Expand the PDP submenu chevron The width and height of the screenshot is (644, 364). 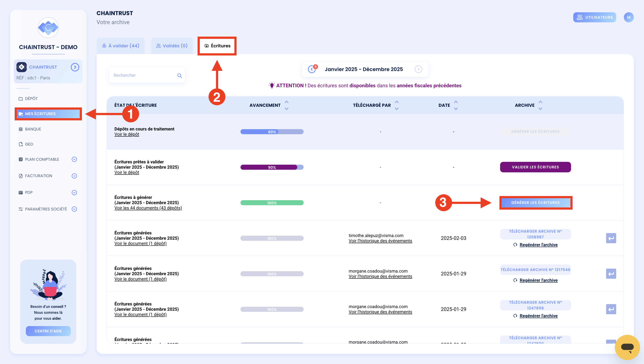(74, 193)
